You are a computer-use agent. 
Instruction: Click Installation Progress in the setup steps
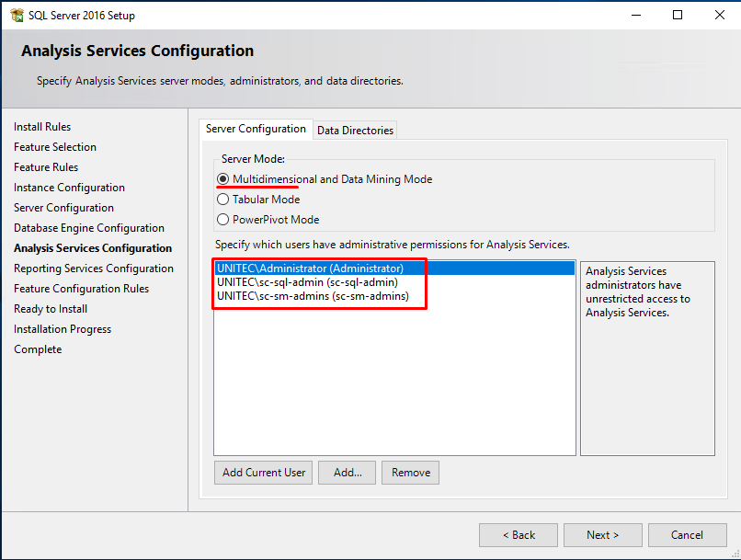click(x=63, y=329)
